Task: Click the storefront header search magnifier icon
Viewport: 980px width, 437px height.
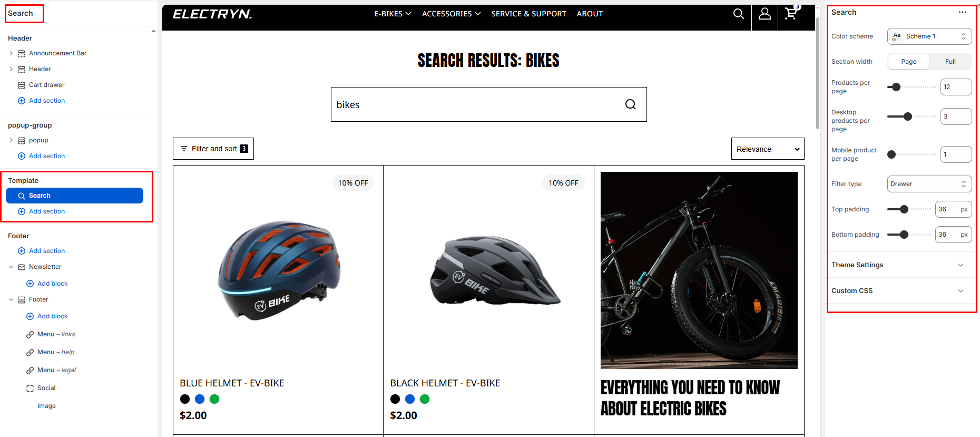Action: pos(738,14)
